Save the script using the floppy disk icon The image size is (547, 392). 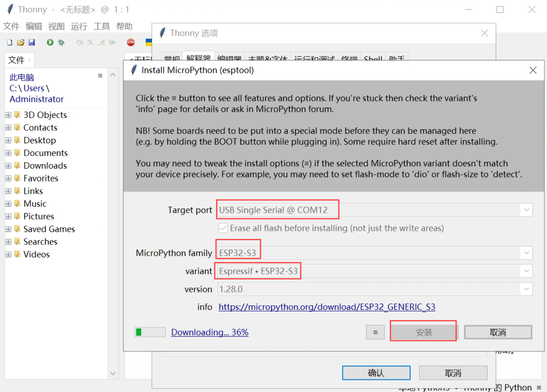32,42
